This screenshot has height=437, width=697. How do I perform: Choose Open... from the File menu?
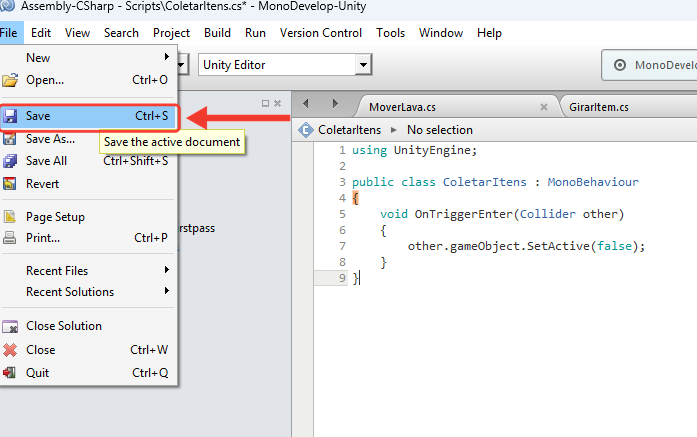point(88,80)
